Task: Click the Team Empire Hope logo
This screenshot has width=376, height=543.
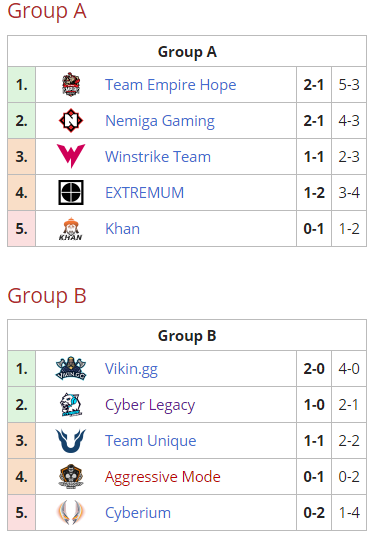Action: 71,84
